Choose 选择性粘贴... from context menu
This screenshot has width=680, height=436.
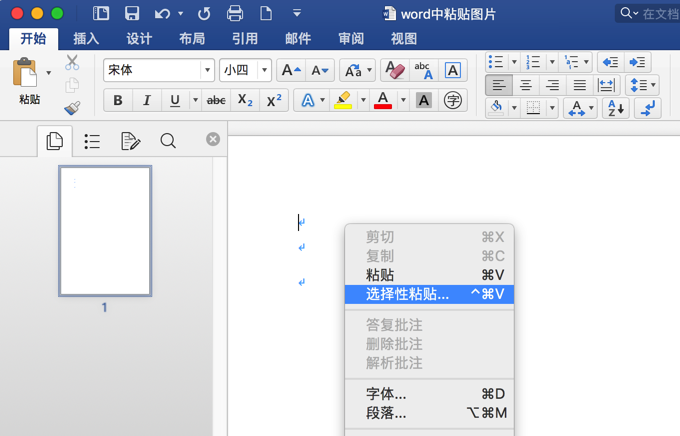click(x=429, y=294)
